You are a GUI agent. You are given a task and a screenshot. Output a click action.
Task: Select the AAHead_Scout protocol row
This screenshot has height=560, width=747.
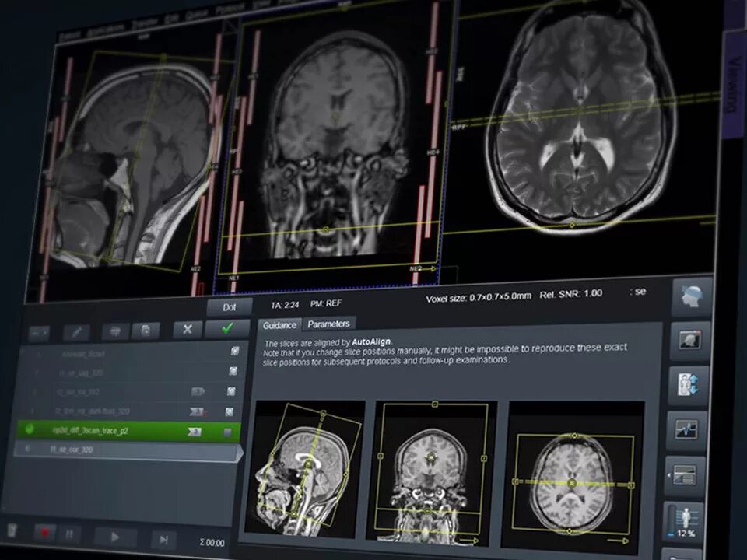(x=135, y=353)
